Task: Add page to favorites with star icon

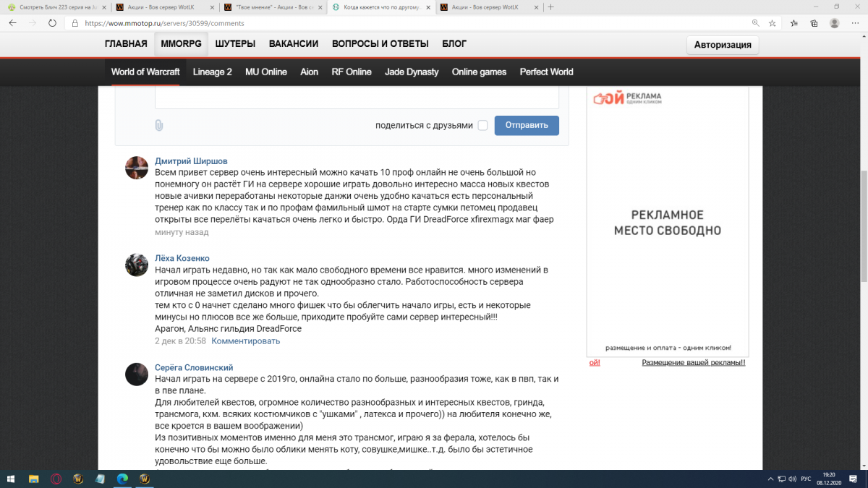Action: coord(773,23)
